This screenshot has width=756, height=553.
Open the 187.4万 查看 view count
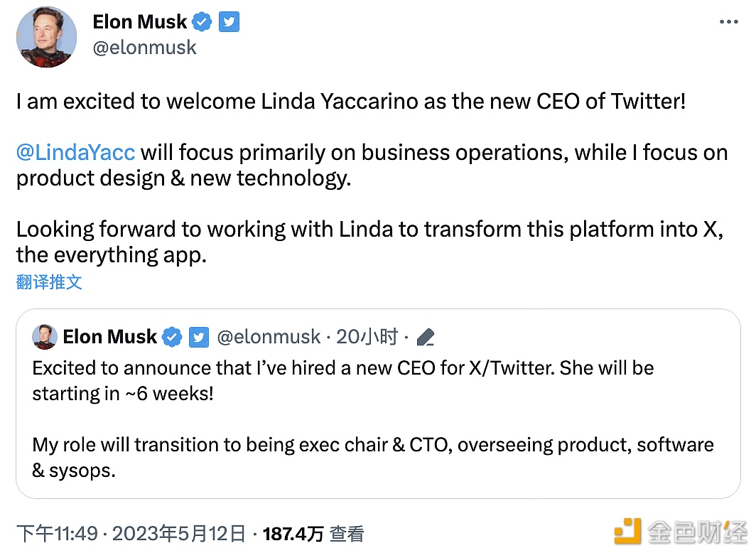click(313, 534)
